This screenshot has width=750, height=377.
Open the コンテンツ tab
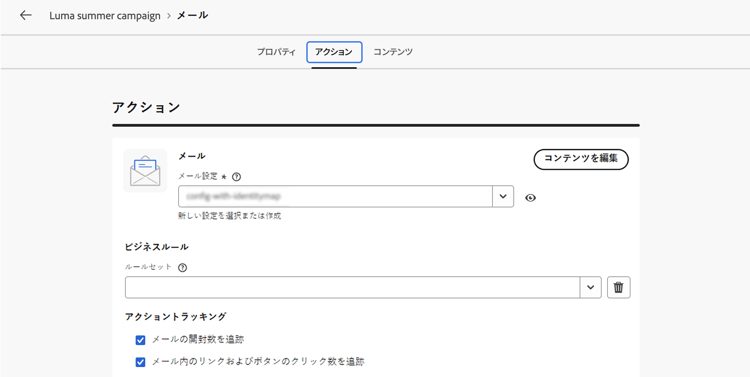393,52
